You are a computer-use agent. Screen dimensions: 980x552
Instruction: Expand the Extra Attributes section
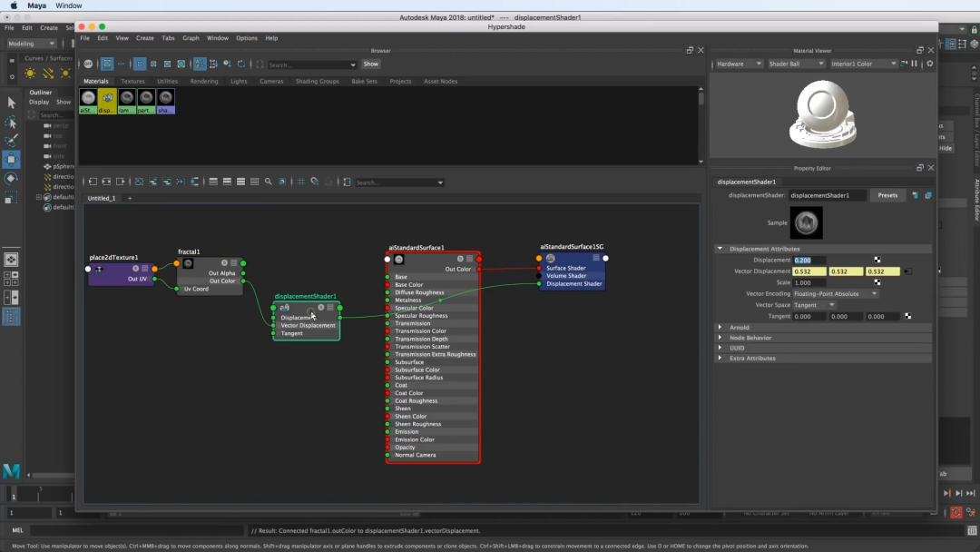(x=720, y=359)
